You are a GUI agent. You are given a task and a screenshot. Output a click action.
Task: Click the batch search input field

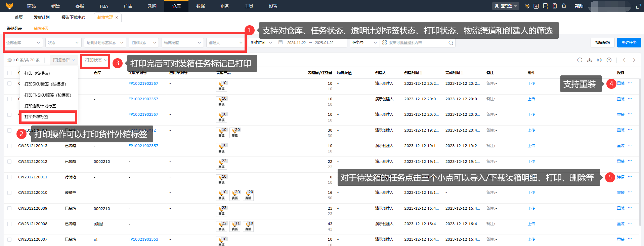[x=418, y=43]
